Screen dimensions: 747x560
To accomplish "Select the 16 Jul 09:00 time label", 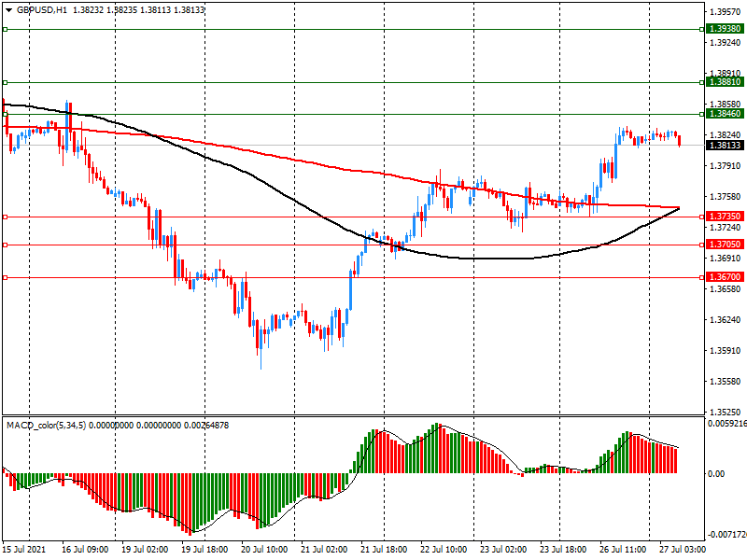I will [x=85, y=550].
